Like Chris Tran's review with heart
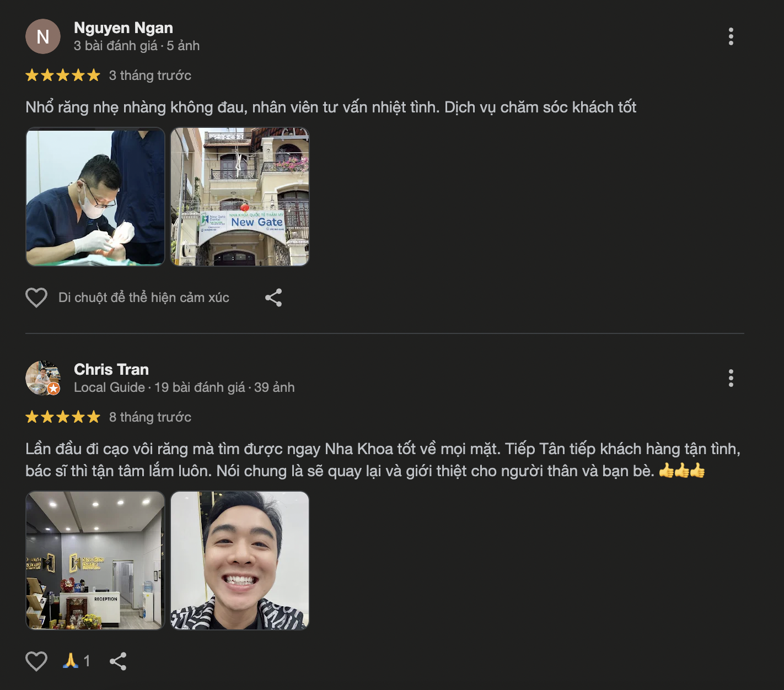784x690 pixels. (x=36, y=661)
